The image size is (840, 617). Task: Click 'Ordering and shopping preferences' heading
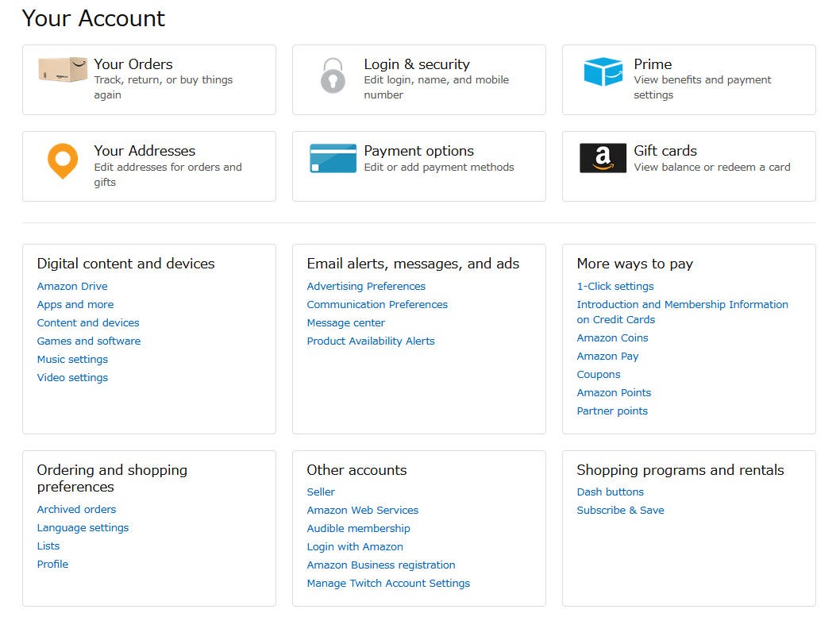[x=112, y=478]
